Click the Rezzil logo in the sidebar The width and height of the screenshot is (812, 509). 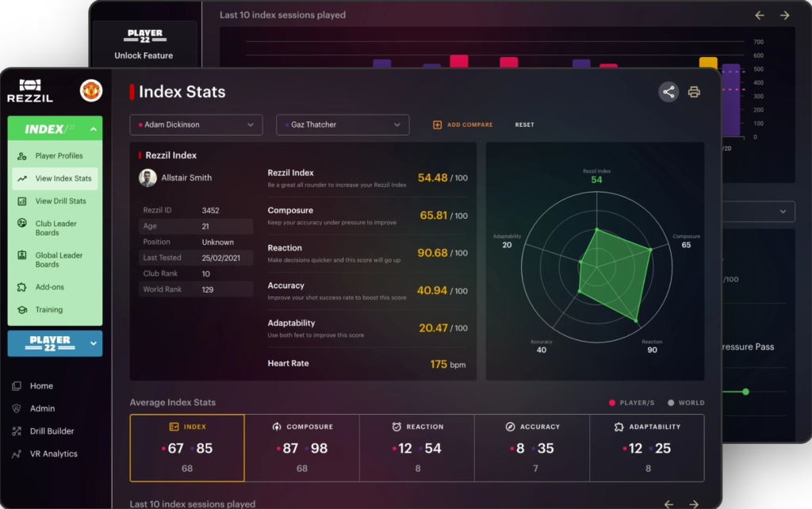point(30,90)
